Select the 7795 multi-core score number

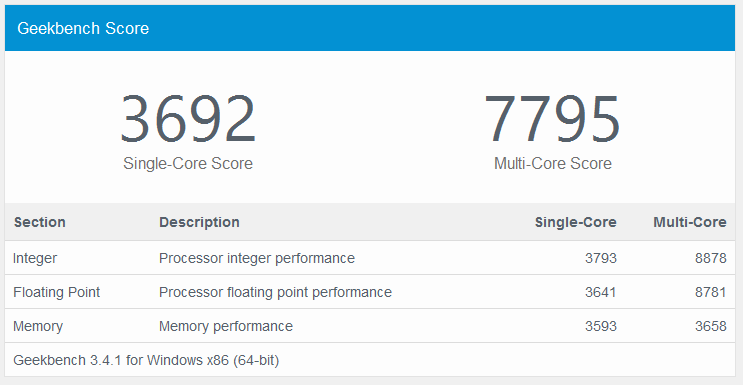[x=553, y=119]
